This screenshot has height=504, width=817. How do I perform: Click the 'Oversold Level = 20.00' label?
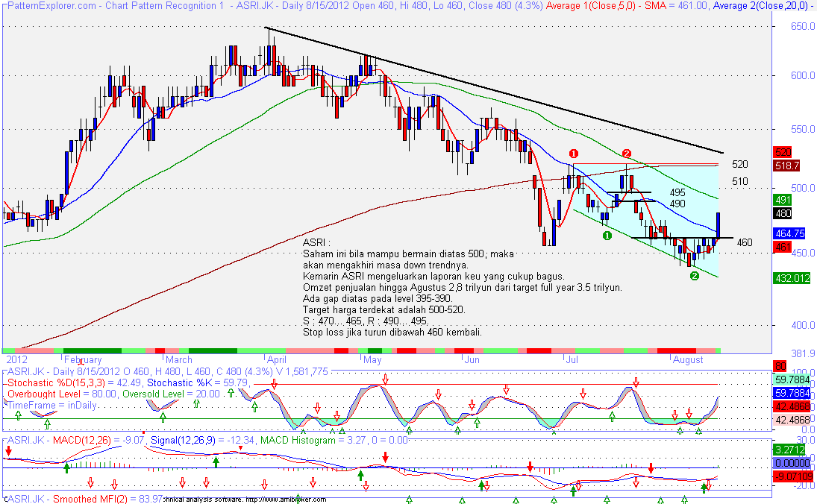click(x=172, y=394)
